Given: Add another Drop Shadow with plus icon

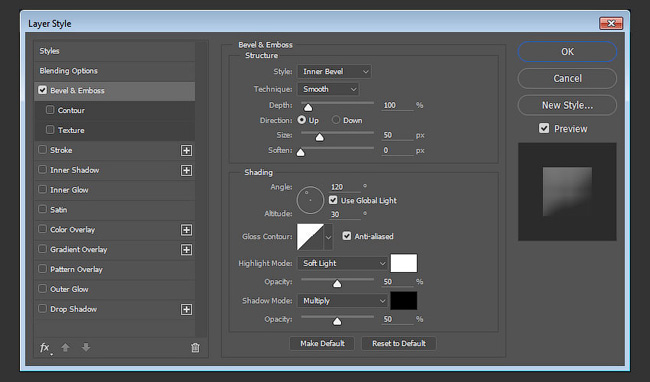Looking at the screenshot, I should coord(187,309).
